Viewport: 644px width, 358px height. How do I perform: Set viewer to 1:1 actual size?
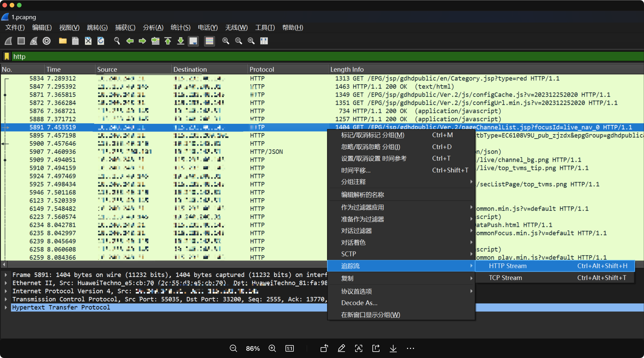click(x=289, y=348)
